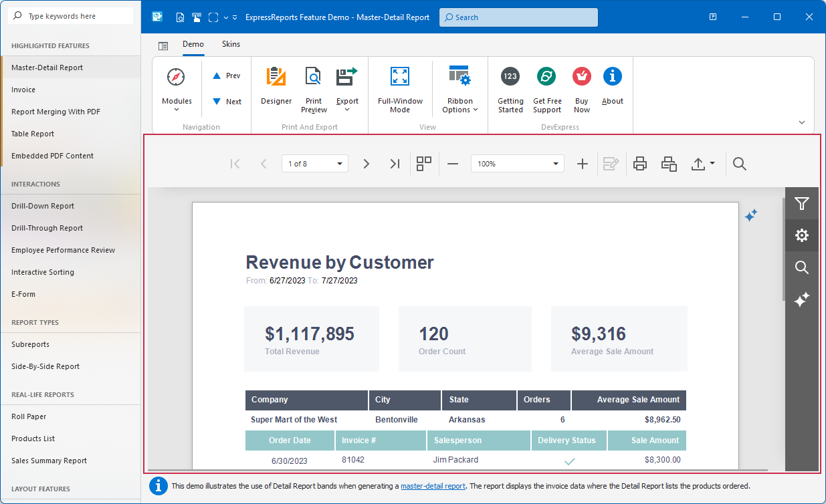826x504 pixels.
Task: Open the 100% zoom level dropdown
Action: [518, 164]
